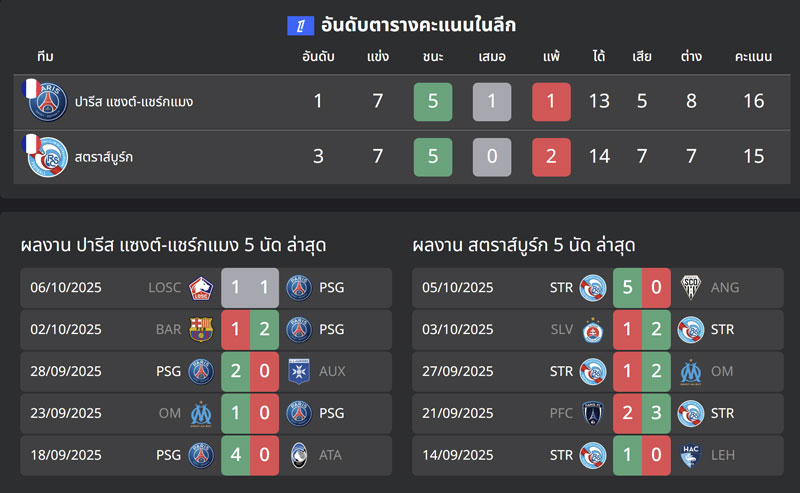
Task: Click the Marseille logo in the 23/09/2025 match
Action: click(201, 413)
